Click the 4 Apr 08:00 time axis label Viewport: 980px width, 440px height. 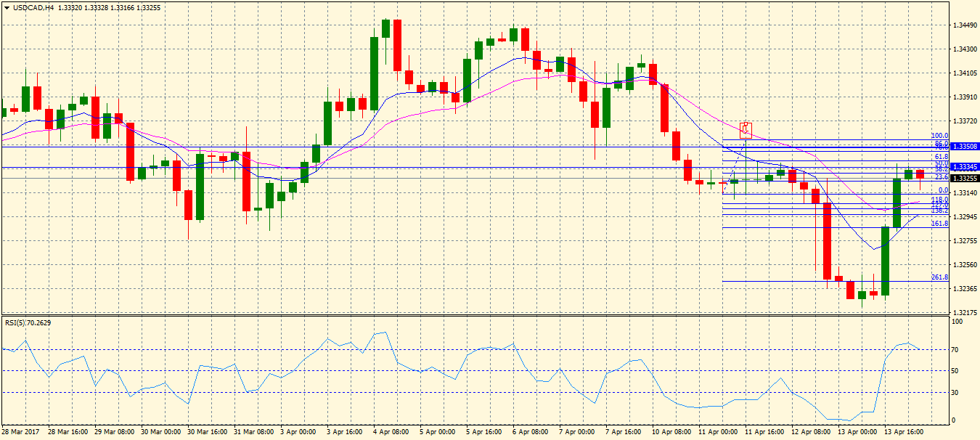(392, 431)
